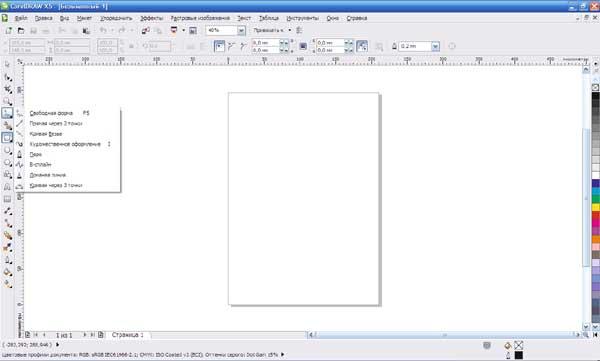600x361 pixels.
Task: Open the Макет menu
Action: (84, 18)
